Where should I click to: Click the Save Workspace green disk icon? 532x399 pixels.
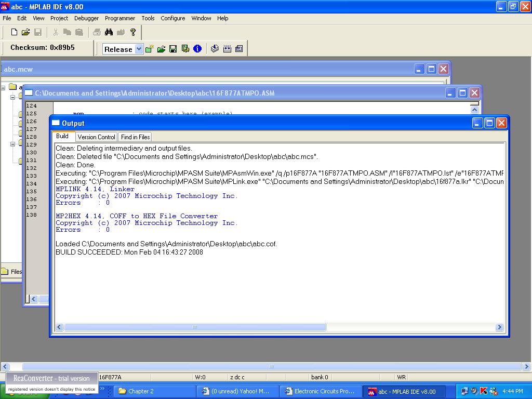[x=173, y=49]
